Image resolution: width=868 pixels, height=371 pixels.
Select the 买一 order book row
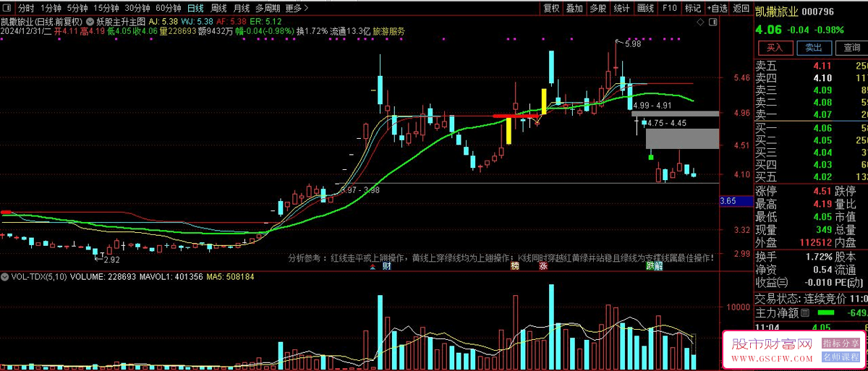(x=811, y=127)
